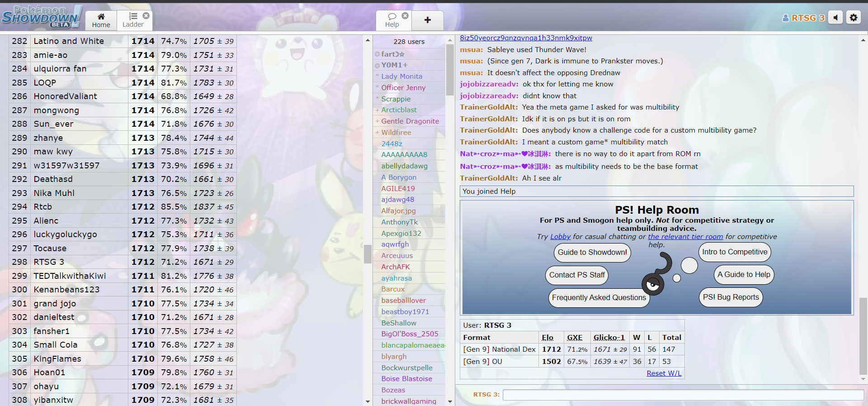Viewport: 868px width, 406px height.
Task: Open the RTSG 3 username menu in header
Action: coord(803,18)
